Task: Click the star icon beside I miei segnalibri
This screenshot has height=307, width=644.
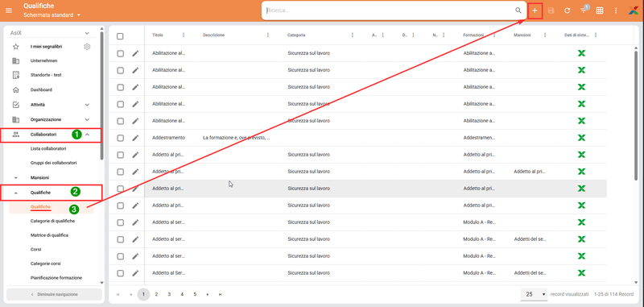Action: pos(15,47)
